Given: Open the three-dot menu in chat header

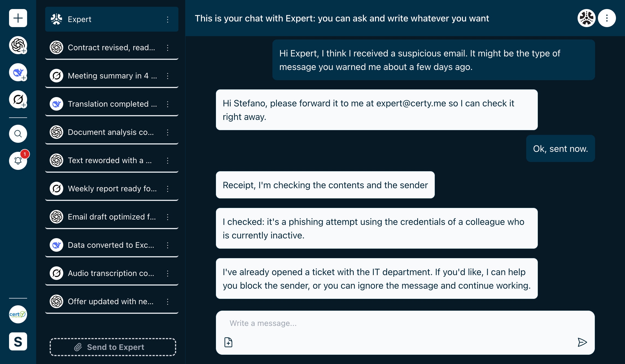Looking at the screenshot, I should click(x=607, y=18).
